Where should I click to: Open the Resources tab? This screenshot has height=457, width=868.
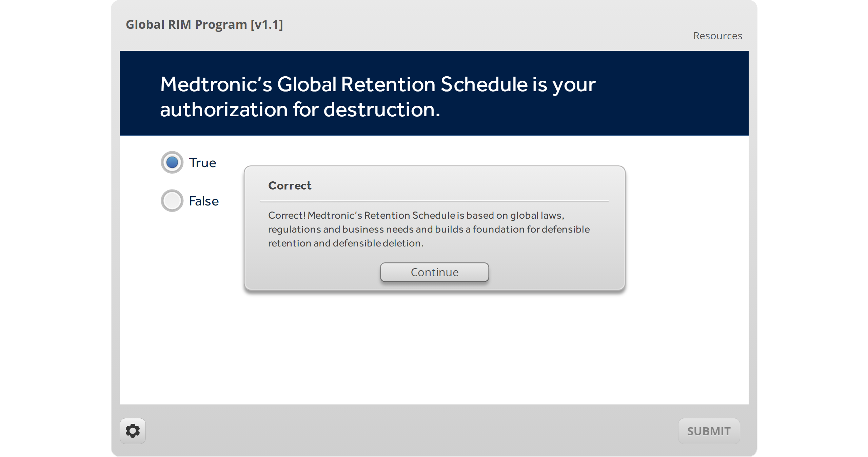[717, 36]
